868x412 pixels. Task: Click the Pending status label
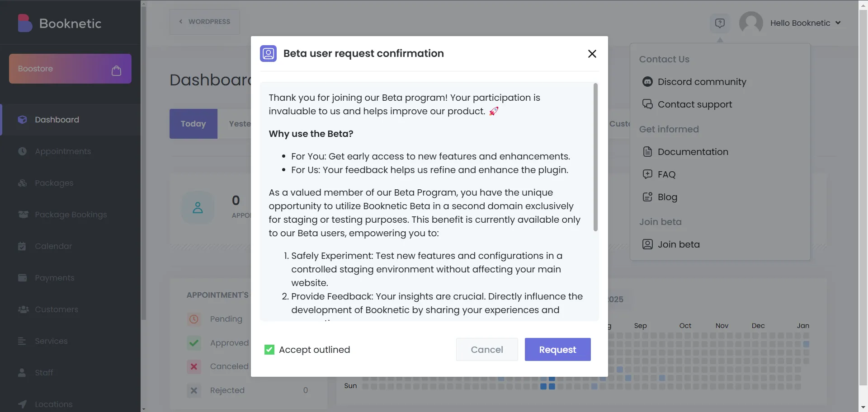point(226,319)
